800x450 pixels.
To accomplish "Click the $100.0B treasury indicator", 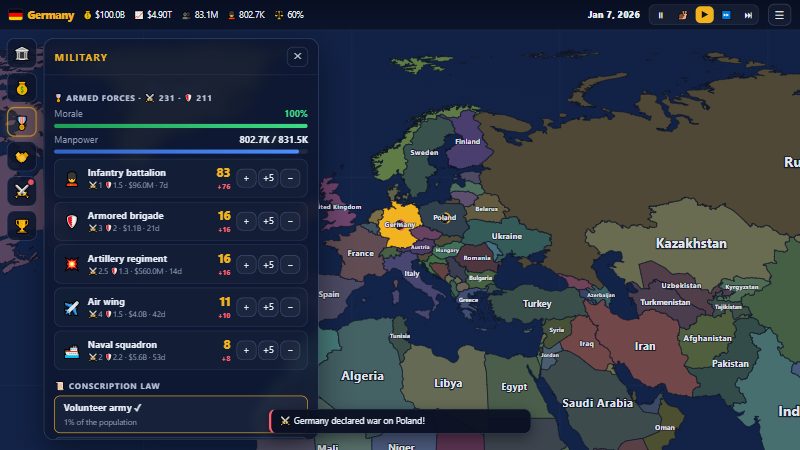I will [x=105, y=15].
